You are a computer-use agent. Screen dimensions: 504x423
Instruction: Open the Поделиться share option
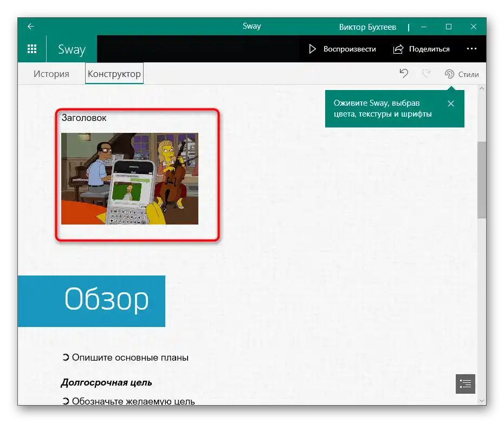click(x=422, y=49)
